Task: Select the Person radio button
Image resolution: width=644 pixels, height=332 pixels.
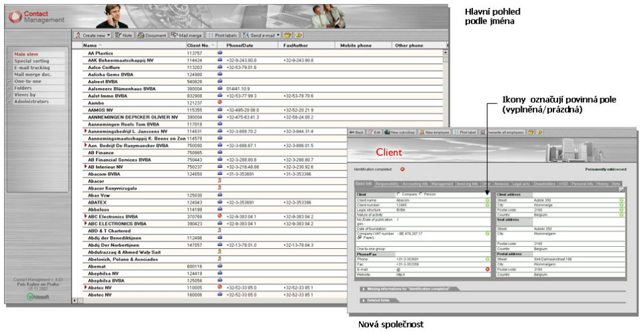Action: coord(421,194)
